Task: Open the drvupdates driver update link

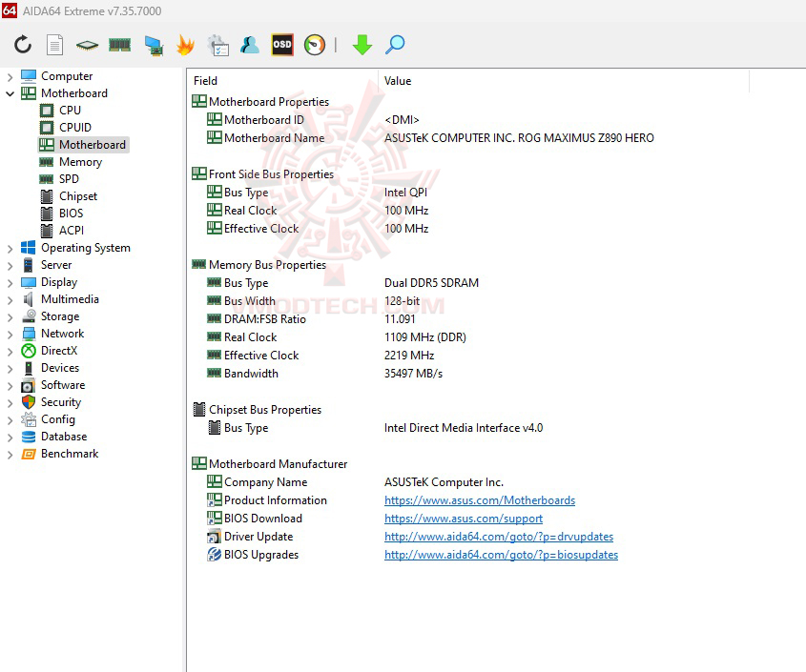Action: (499, 537)
